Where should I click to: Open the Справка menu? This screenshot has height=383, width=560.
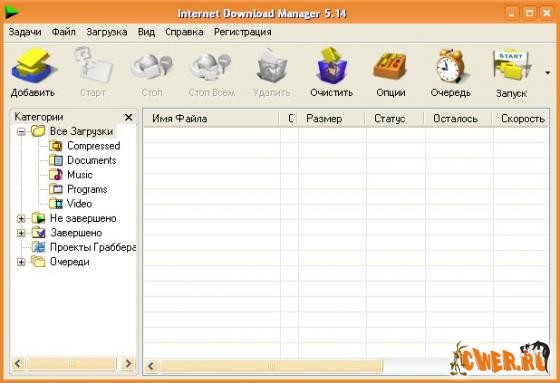[x=184, y=32]
